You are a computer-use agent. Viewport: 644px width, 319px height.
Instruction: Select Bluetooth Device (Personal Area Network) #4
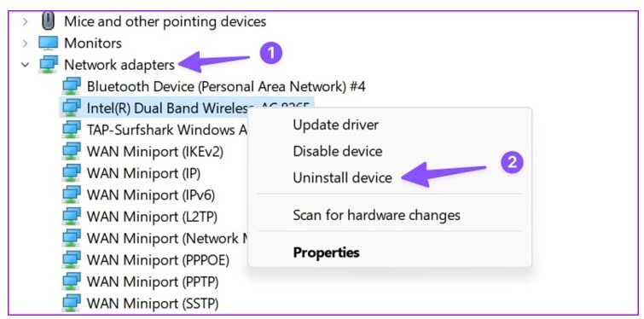coord(226,87)
